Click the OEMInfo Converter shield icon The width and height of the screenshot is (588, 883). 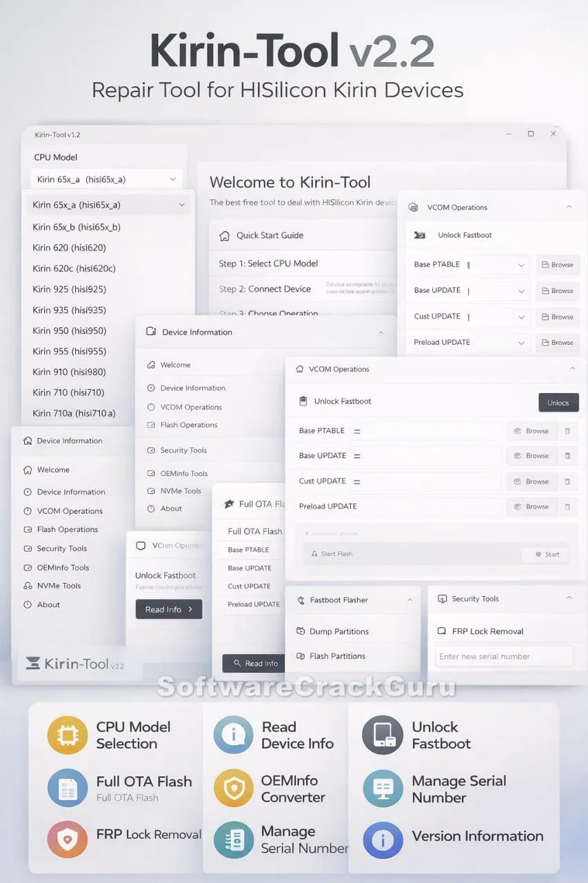click(x=233, y=788)
